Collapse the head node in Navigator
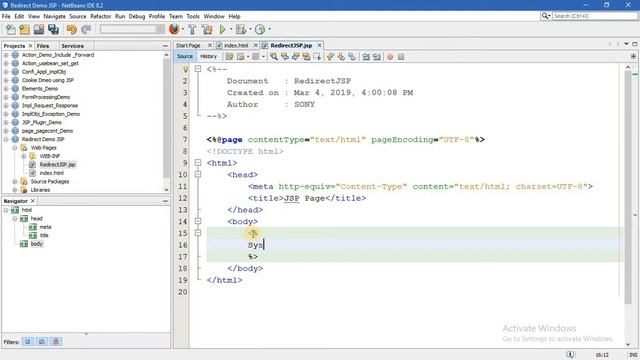Viewport: 640px width, 360px height. [x=15, y=218]
